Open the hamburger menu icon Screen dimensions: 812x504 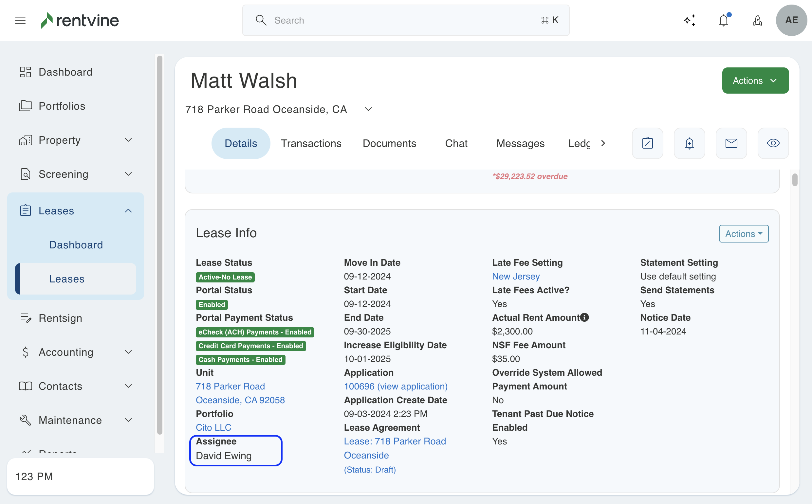20,20
